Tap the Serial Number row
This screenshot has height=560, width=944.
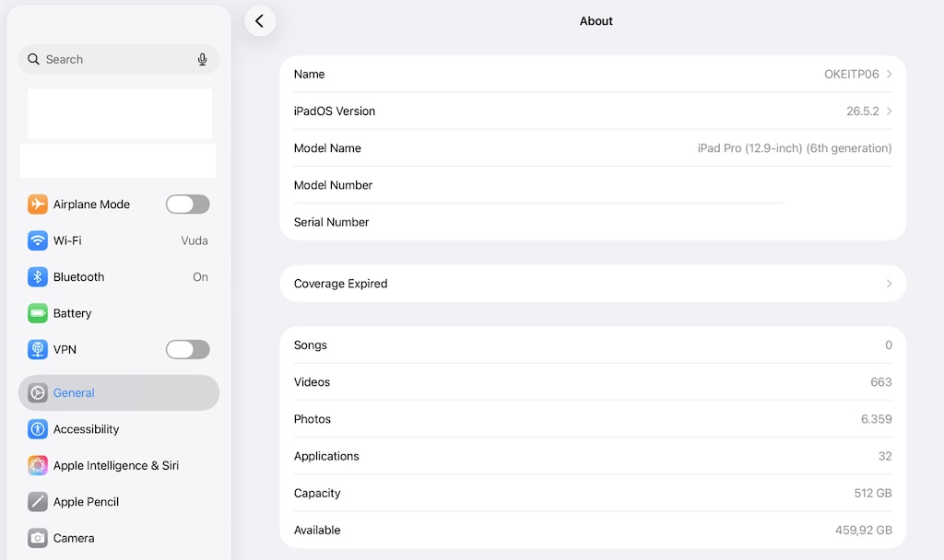tap(593, 222)
